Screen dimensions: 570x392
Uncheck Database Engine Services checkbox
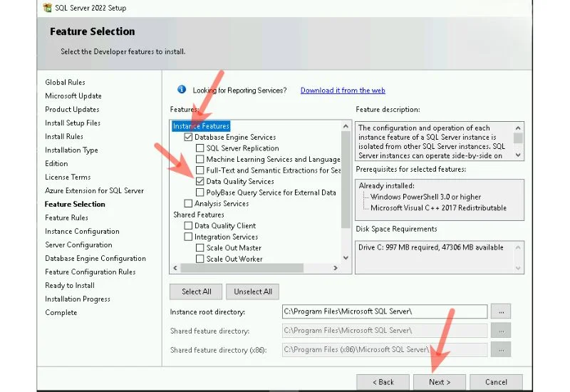(x=189, y=137)
